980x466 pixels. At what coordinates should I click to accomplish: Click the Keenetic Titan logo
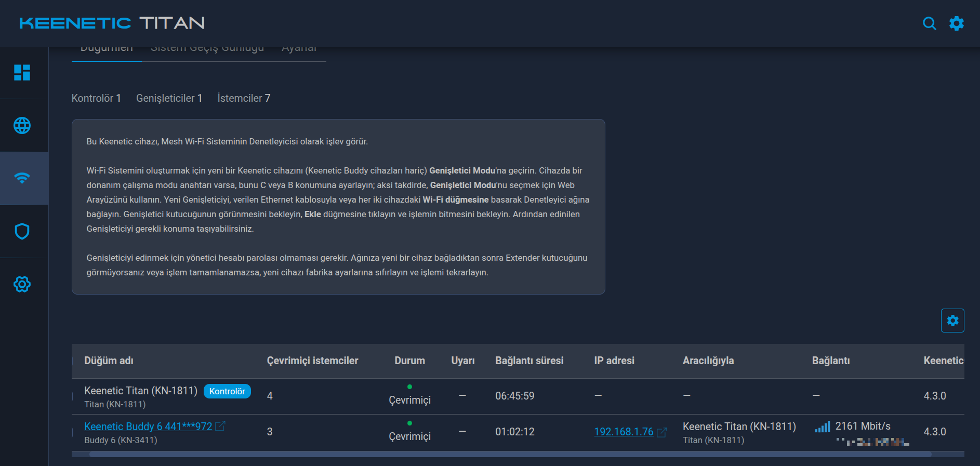pos(112,23)
